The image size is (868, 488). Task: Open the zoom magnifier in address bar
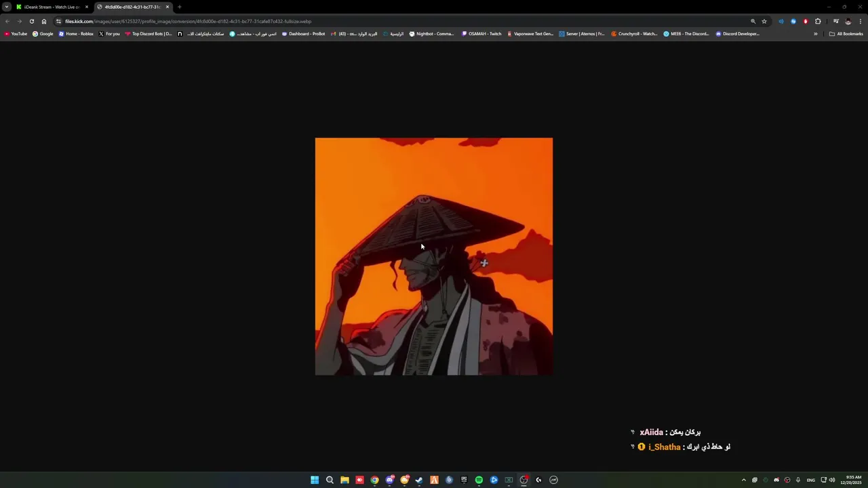pyautogui.click(x=753, y=21)
